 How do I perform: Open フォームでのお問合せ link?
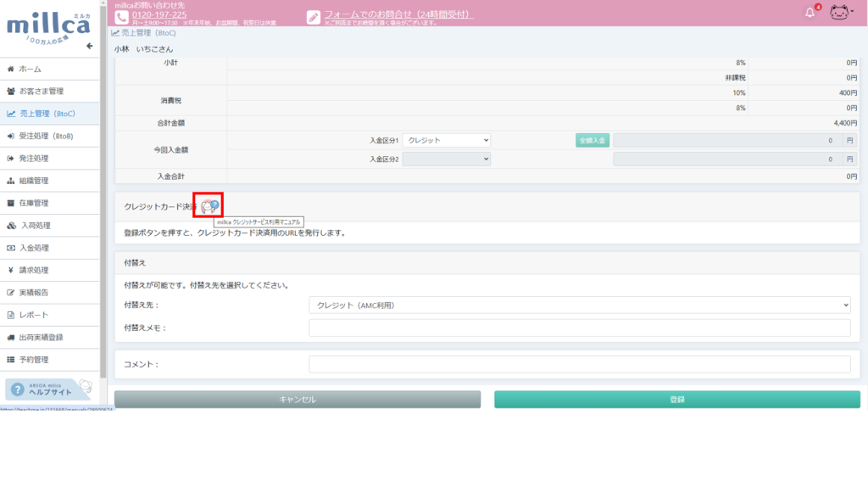click(398, 14)
